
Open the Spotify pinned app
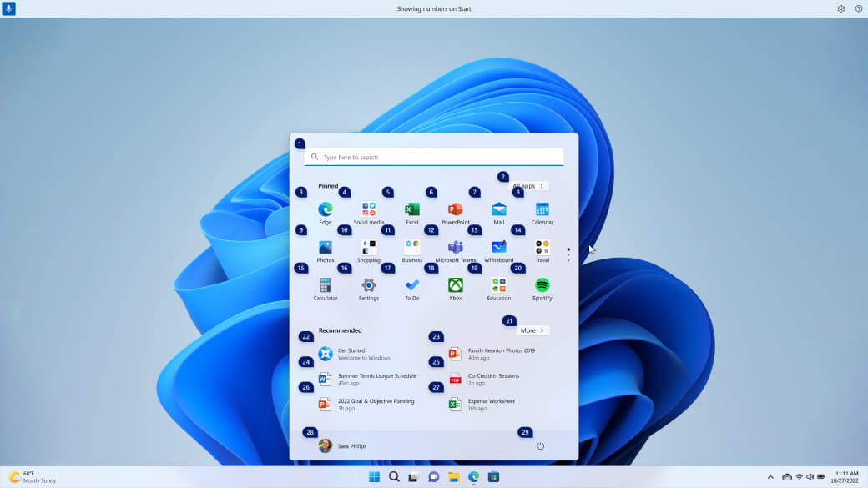coord(542,286)
